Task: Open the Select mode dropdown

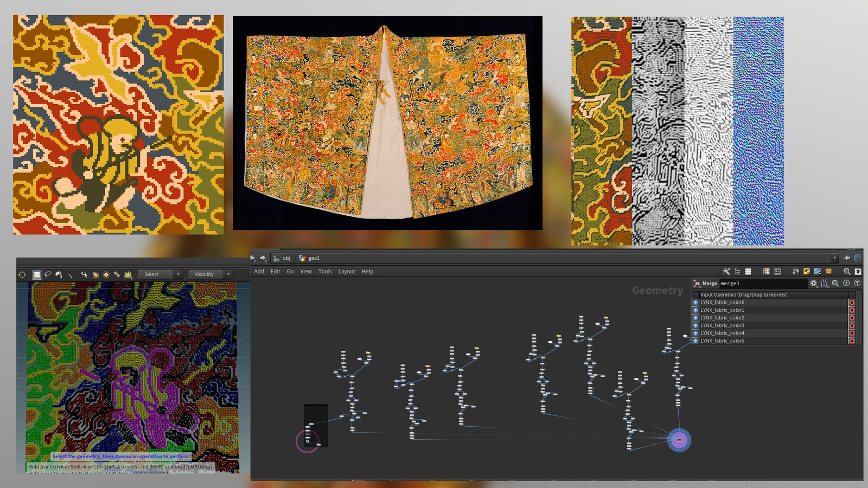Action: 160,274
